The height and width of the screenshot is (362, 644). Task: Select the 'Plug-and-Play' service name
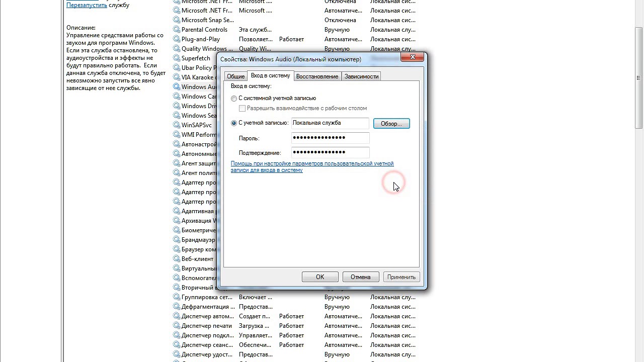click(201, 39)
